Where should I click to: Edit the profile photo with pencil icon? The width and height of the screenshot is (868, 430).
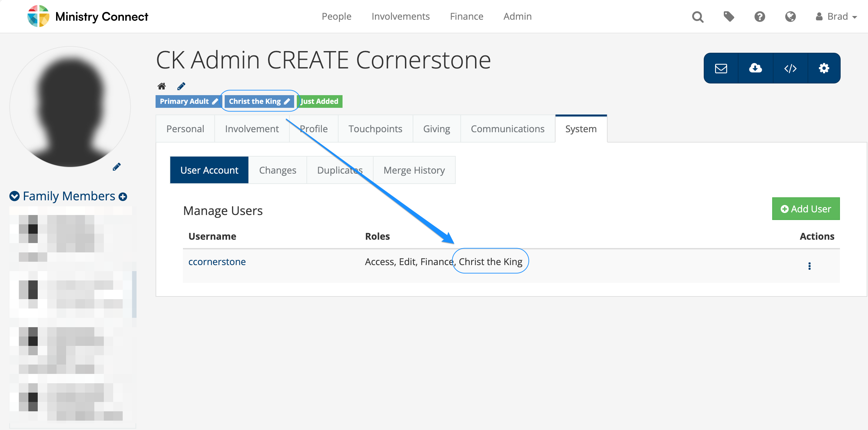tap(117, 167)
